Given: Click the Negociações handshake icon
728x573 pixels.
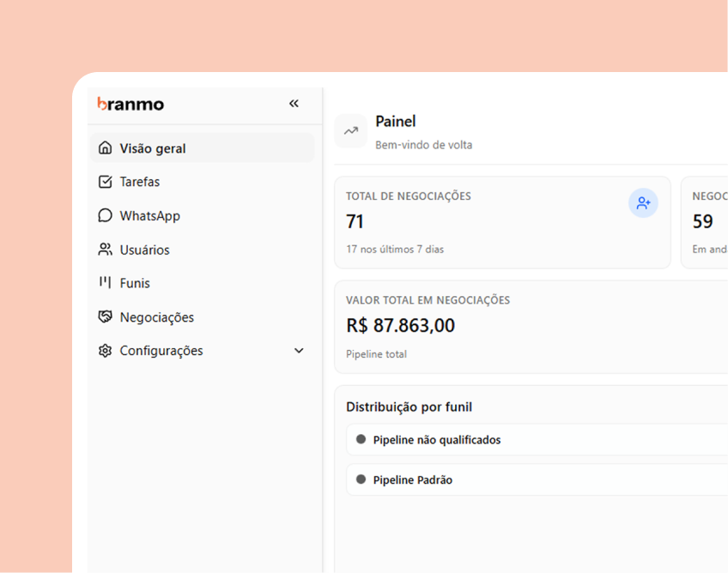Looking at the screenshot, I should pos(106,317).
